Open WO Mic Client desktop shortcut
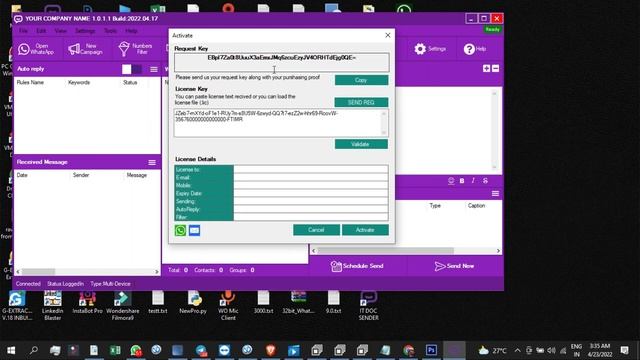Image resolution: width=640 pixels, height=360 pixels. (x=228, y=305)
